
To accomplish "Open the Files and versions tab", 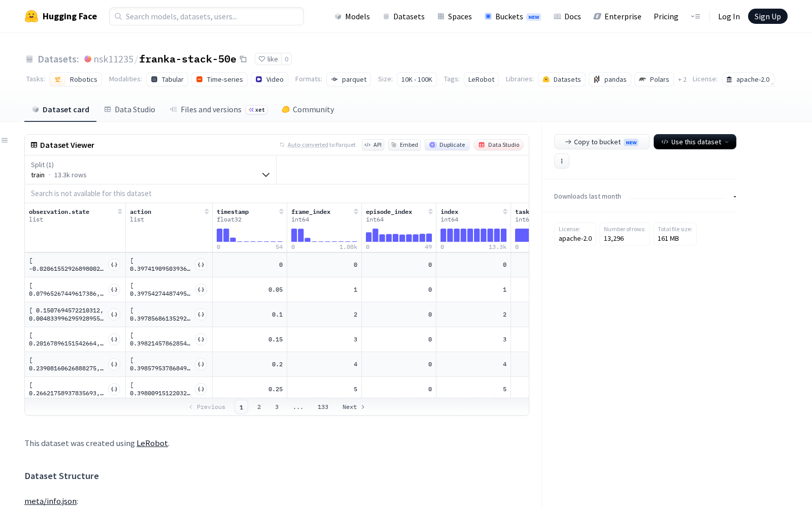I will (x=218, y=110).
